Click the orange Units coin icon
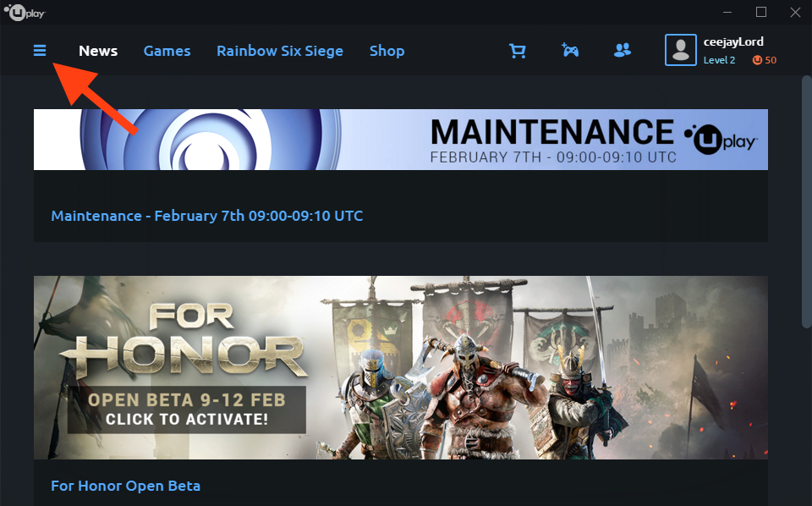Image resolution: width=812 pixels, height=506 pixels. 757,60
